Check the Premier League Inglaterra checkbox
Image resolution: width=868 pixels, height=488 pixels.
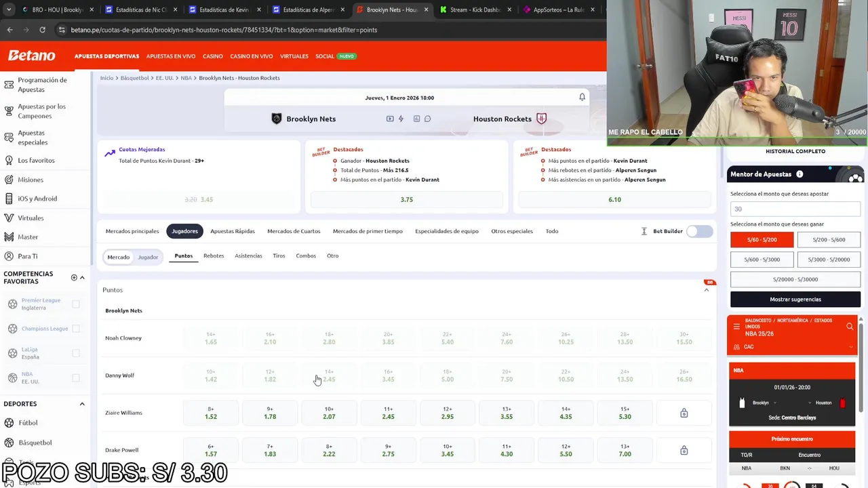point(76,304)
